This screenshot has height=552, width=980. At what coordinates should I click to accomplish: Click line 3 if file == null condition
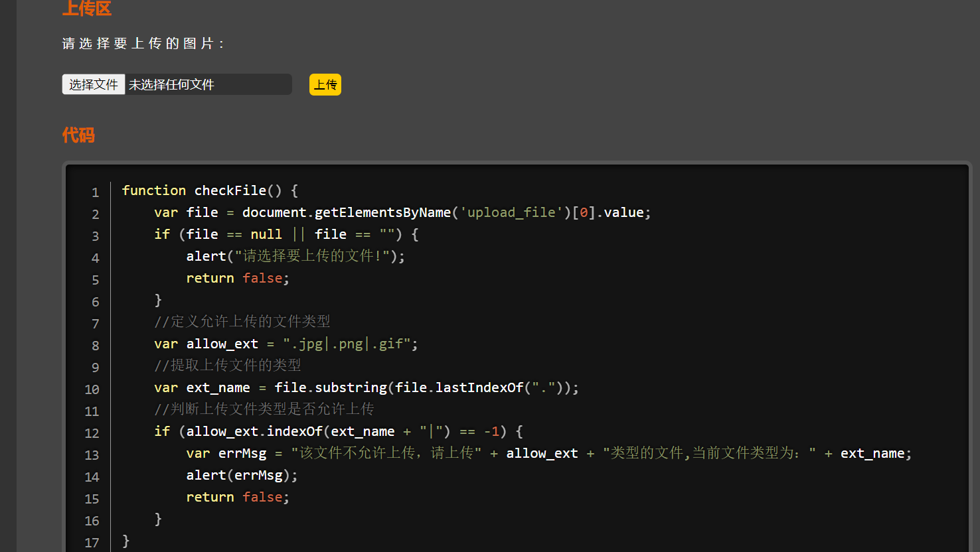[x=286, y=234]
